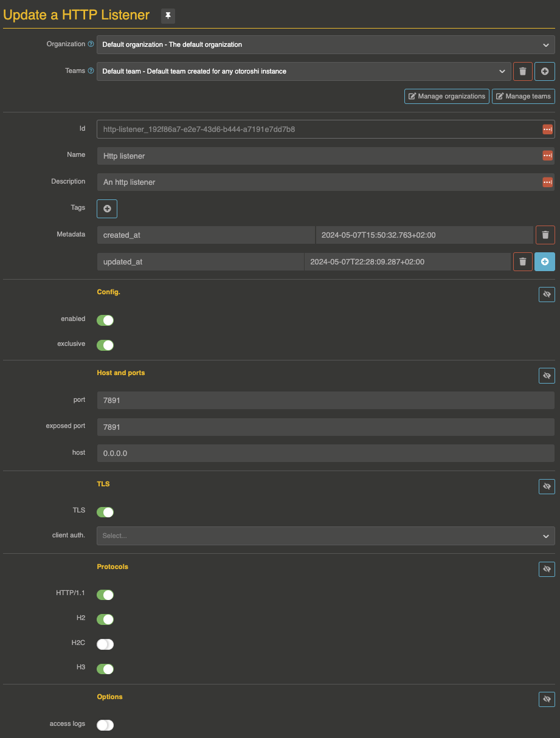This screenshot has height=738, width=560.
Task: Enable the H2C protocol
Action: 105,644
